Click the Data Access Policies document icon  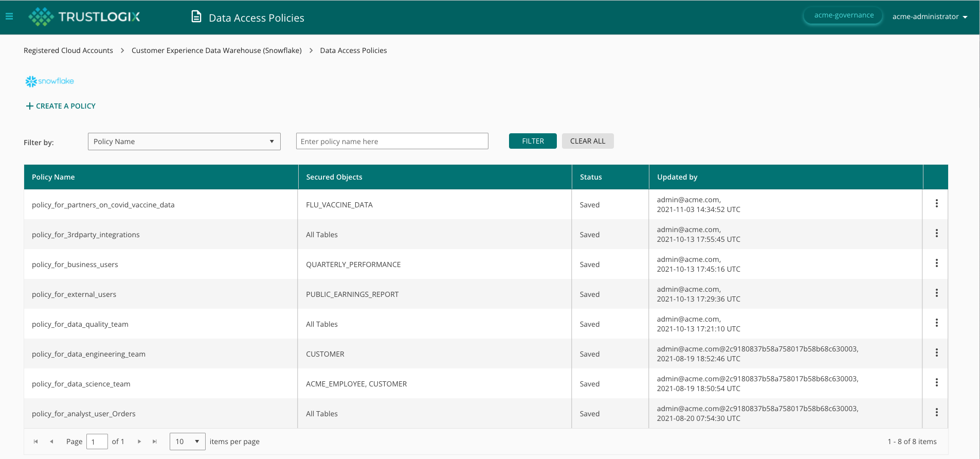(x=196, y=16)
